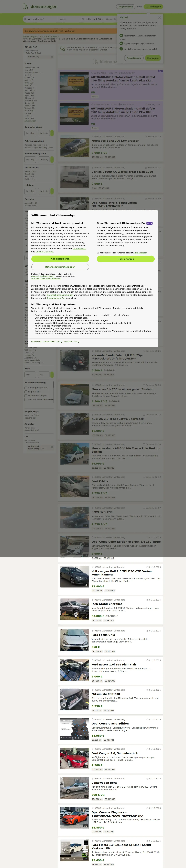Viewport: 186px width, 868px height.
Task: Open Datenschutzeinstellungen button in the consent dialog
Action: 60,267
